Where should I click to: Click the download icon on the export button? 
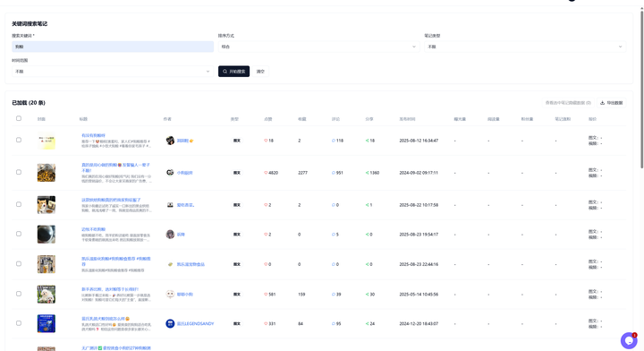click(x=603, y=103)
